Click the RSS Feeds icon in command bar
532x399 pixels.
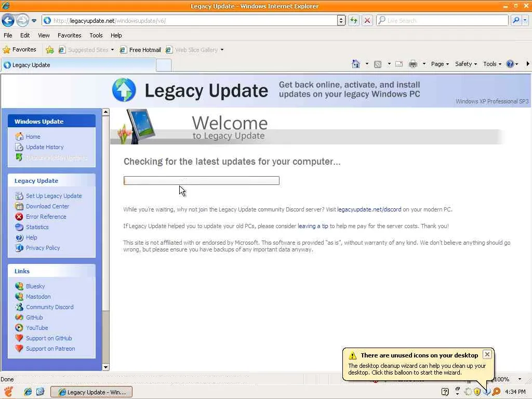click(x=378, y=64)
